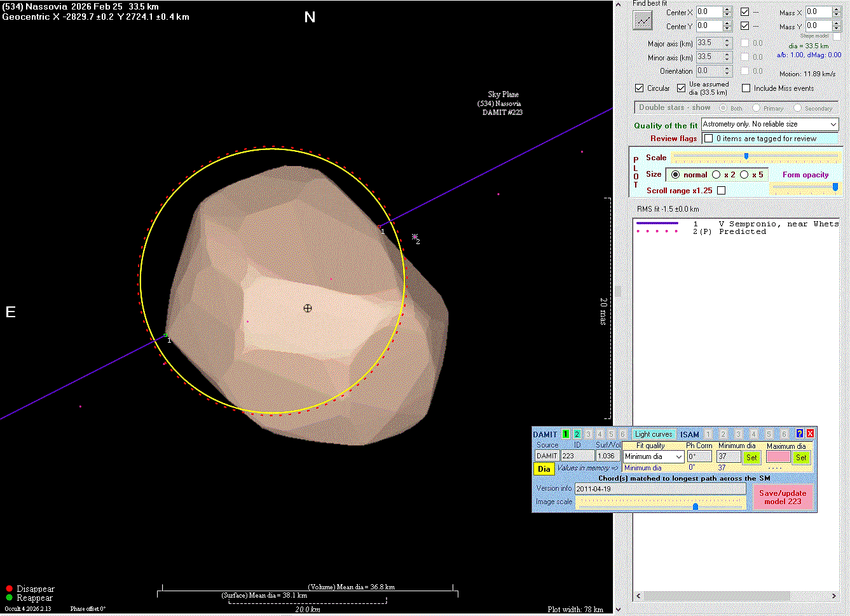
Task: Click Set button for Maximum dia
Action: pyautogui.click(x=801, y=457)
